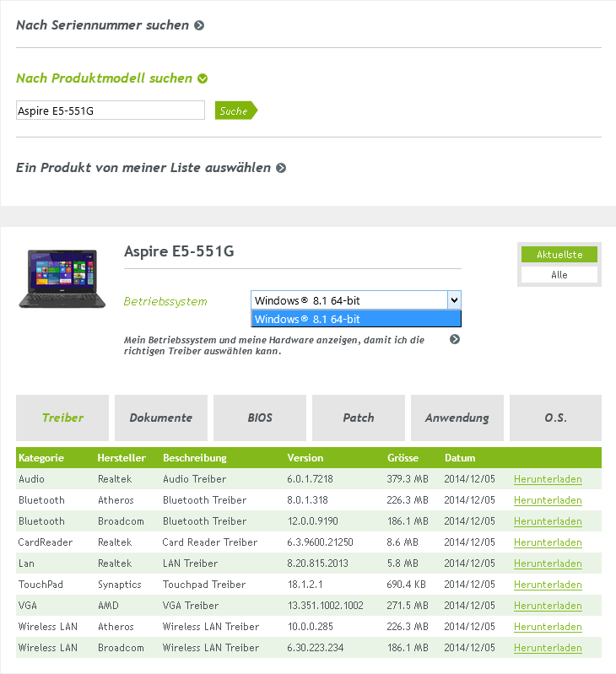The image size is (616, 674).
Task: Download the Broadcom Bluetooth Treiber
Action: (548, 521)
